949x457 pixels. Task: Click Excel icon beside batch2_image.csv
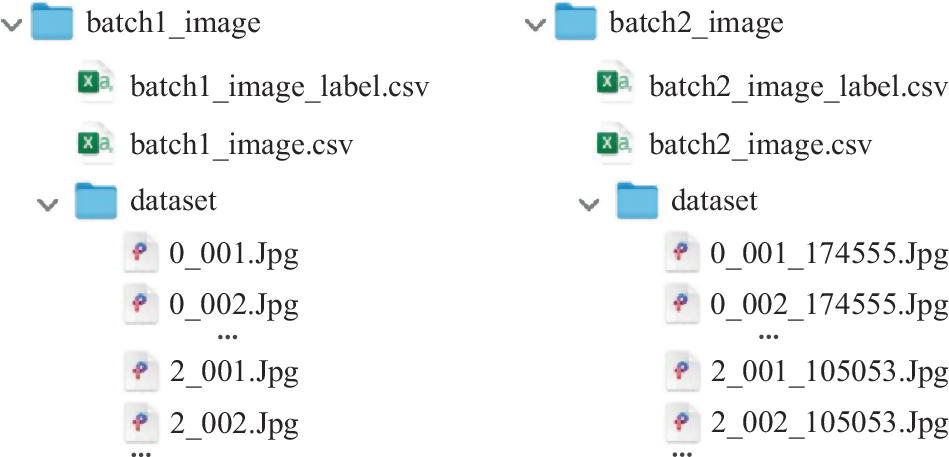coord(616,144)
